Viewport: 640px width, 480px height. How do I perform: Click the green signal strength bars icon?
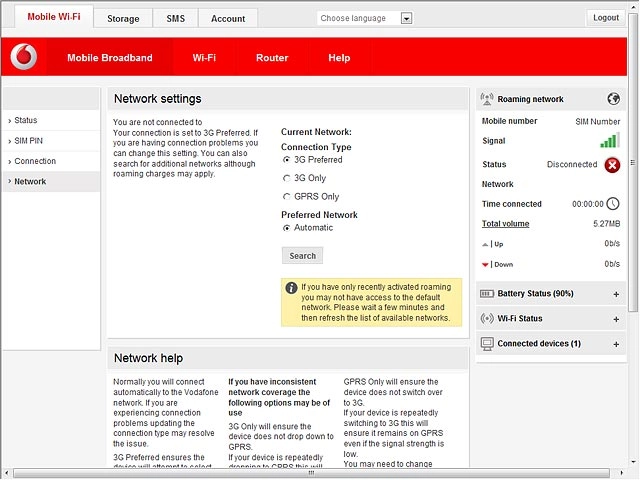tap(610, 140)
